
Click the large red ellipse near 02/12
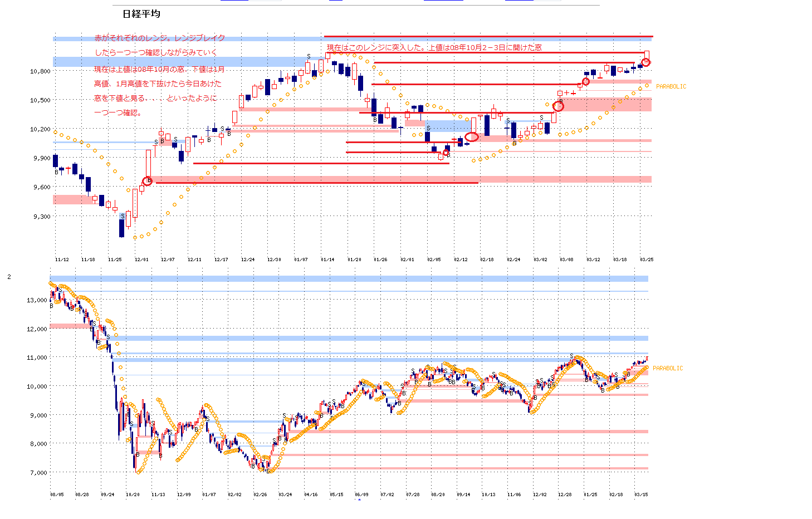point(472,136)
